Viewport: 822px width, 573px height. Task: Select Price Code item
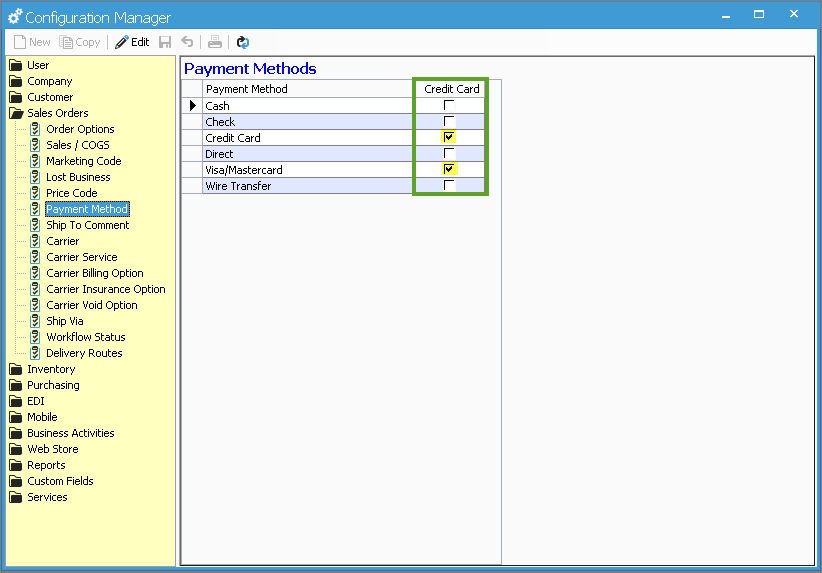click(72, 193)
